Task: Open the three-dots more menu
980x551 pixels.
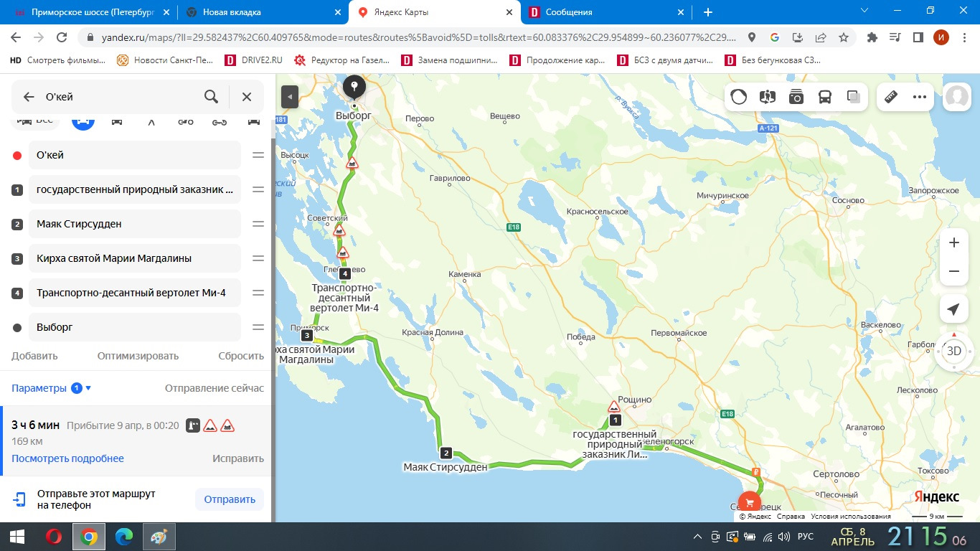Action: point(920,97)
